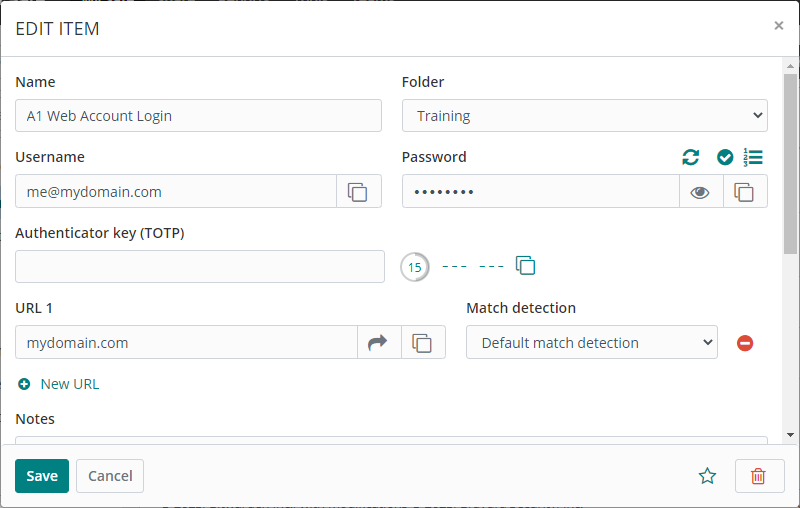Launch the mydomain.com URL
Screen dimensions: 800x508
click(378, 343)
